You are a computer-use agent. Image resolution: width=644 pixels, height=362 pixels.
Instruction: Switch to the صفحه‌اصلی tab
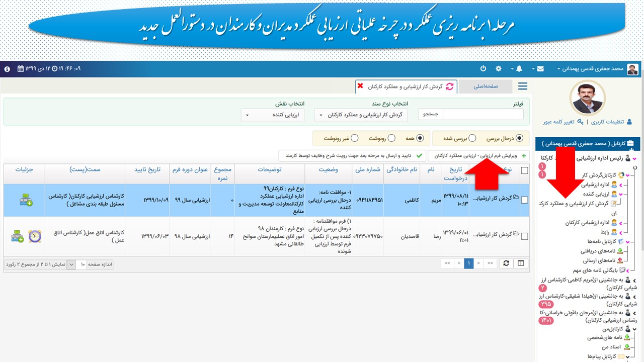(485, 86)
